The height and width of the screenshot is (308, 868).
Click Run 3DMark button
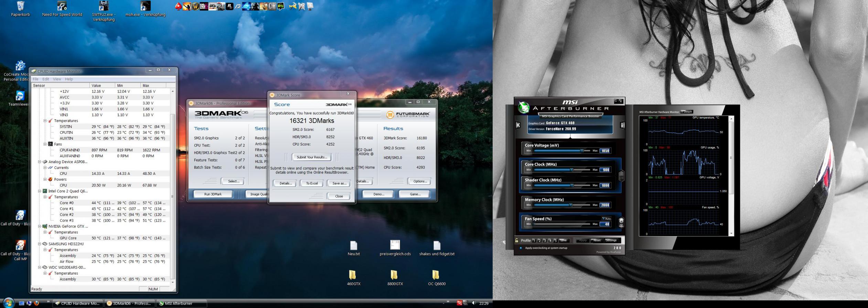213,194
